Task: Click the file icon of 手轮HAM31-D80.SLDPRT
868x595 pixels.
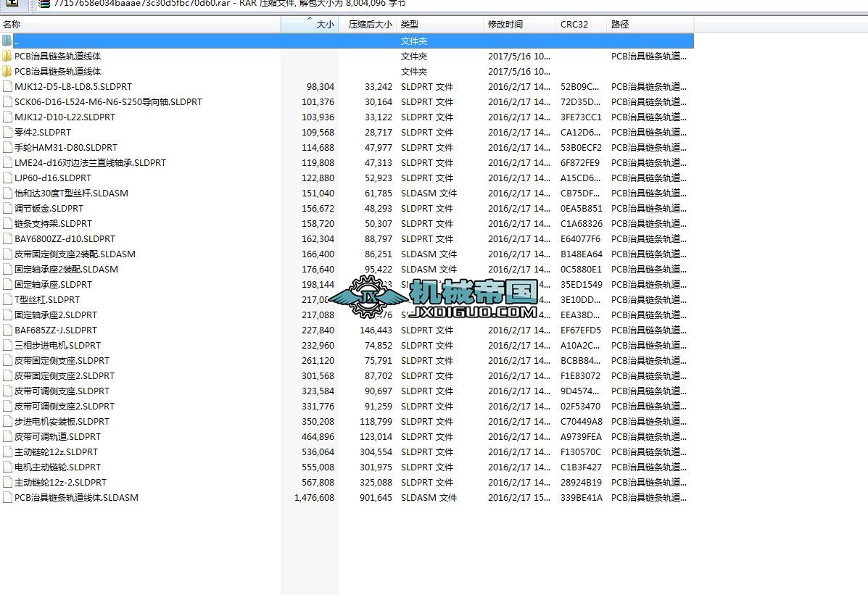Action: coord(7,147)
